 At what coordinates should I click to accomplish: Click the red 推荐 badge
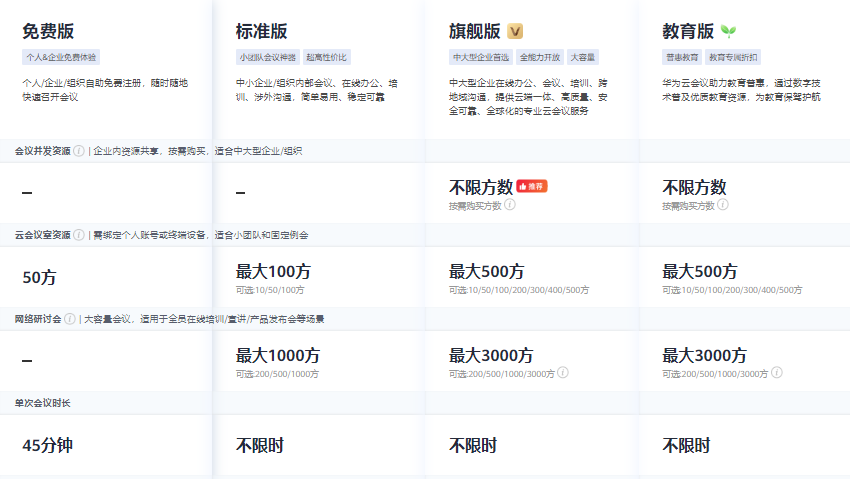pos(532,186)
